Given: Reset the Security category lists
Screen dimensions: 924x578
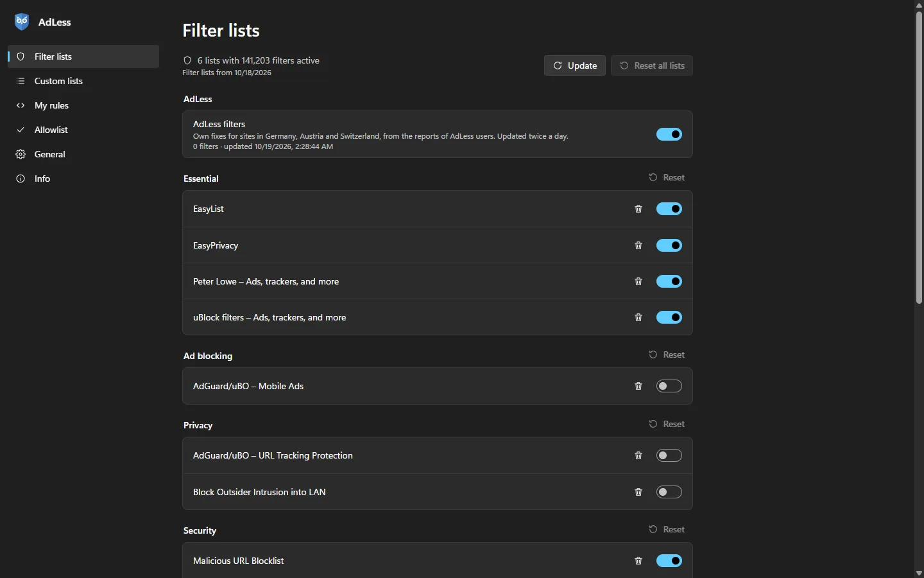Looking at the screenshot, I should pos(667,529).
